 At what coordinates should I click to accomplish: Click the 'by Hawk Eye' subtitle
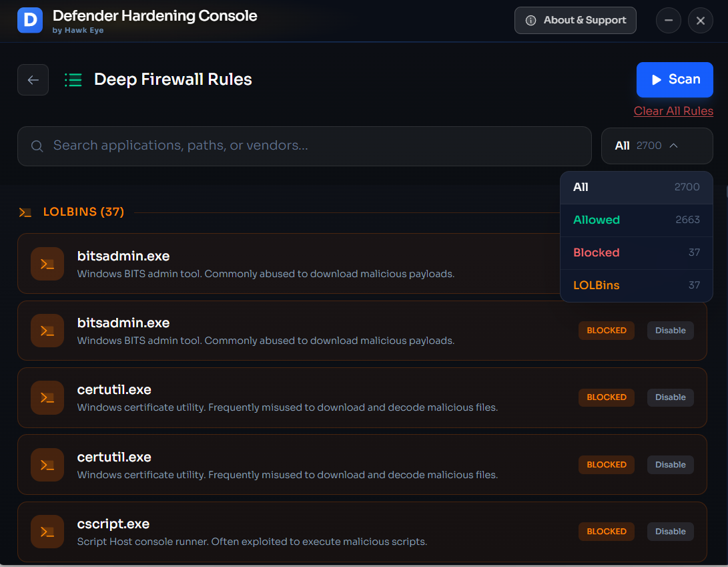click(78, 30)
